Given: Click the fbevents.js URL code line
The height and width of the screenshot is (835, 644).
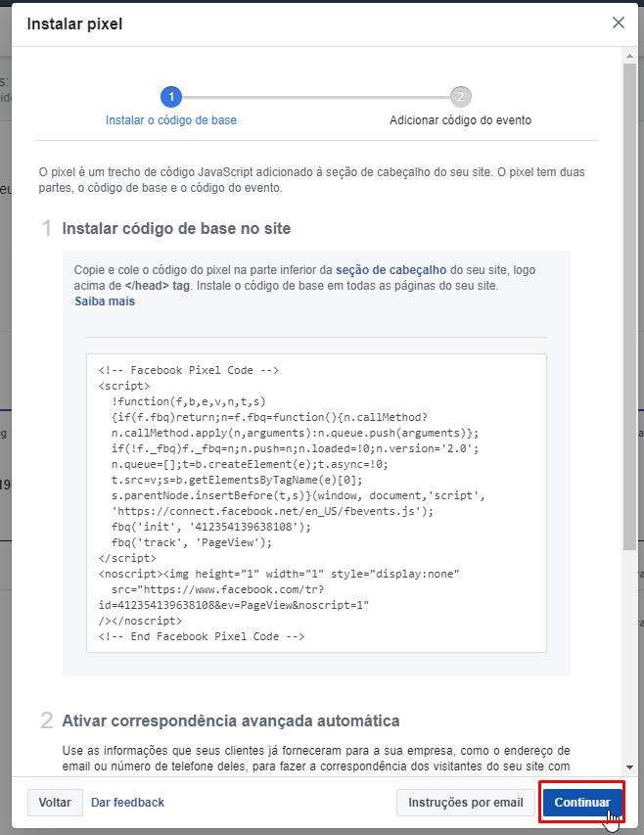Looking at the screenshot, I should tap(272, 512).
